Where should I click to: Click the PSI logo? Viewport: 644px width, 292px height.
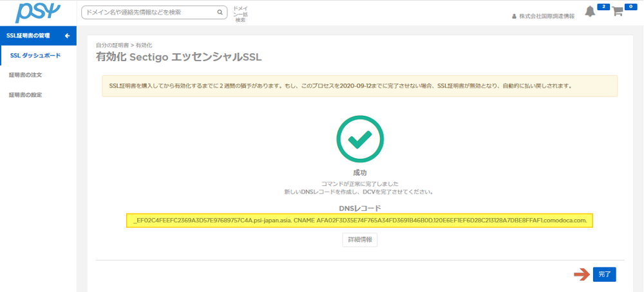point(38,13)
